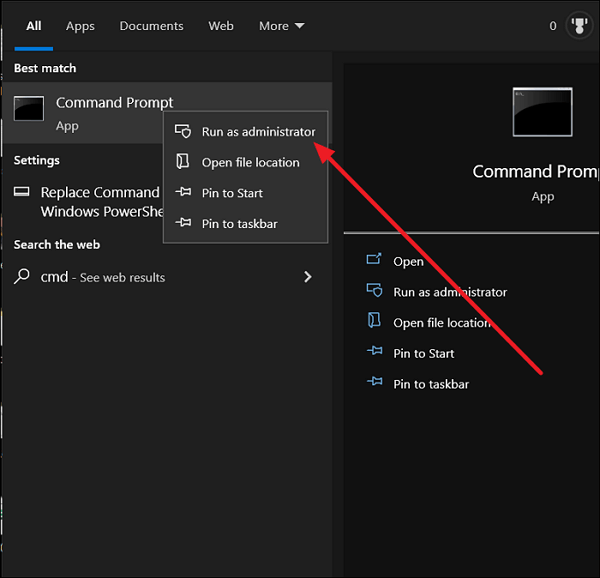Choose Run as administrator from context menu
This screenshot has height=578, width=600.
pos(258,132)
